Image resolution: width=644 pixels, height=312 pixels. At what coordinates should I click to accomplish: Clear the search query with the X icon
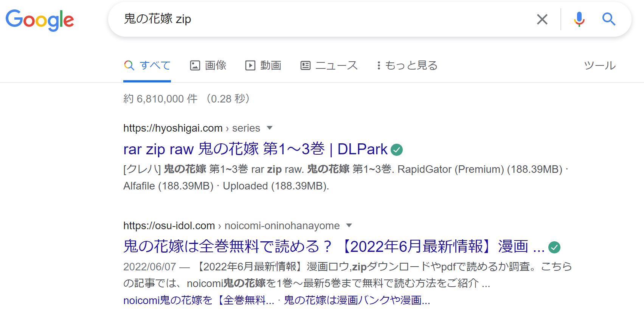click(x=542, y=19)
